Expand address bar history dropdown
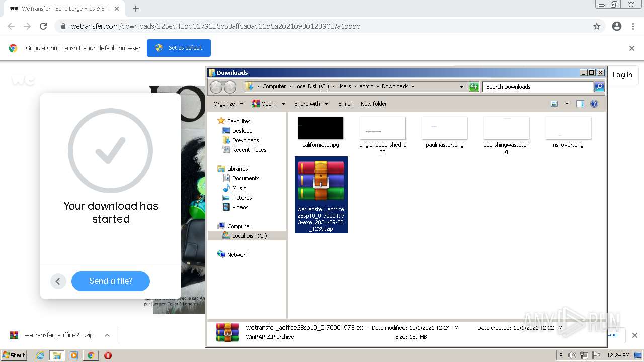The width and height of the screenshot is (644, 362). pos(461,87)
